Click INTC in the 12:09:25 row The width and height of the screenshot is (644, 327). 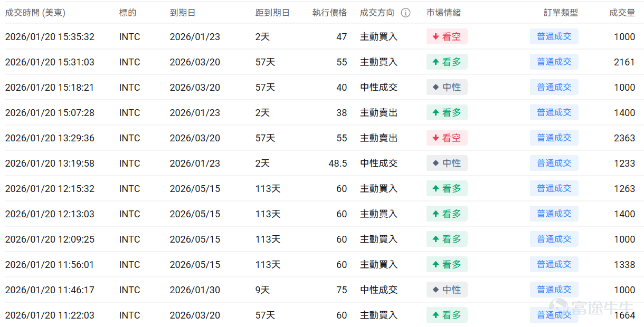click(130, 239)
